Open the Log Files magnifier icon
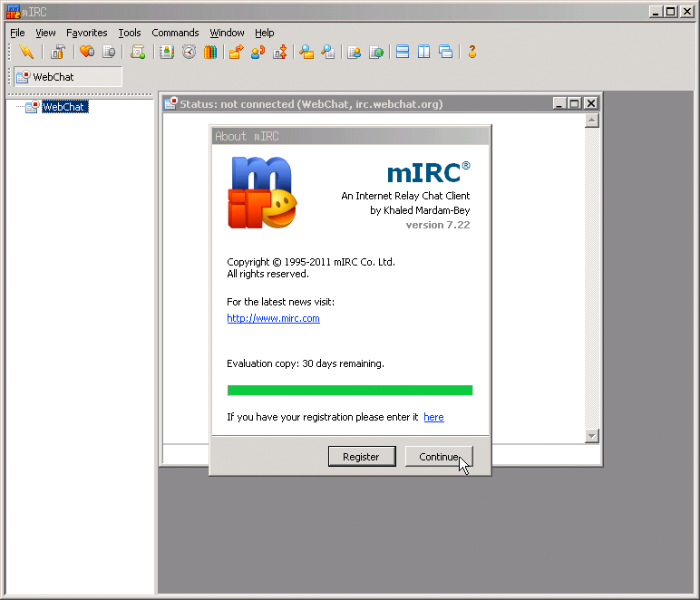The width and height of the screenshot is (700, 600). (328, 53)
